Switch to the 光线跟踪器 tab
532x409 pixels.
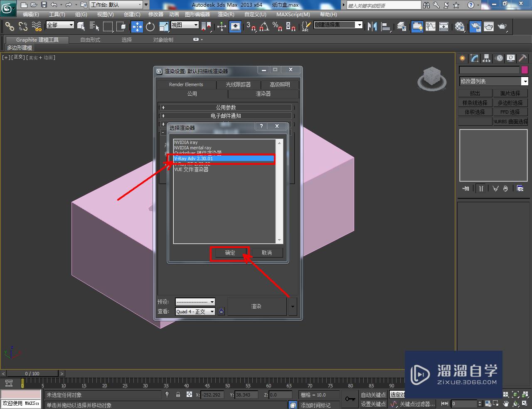(238, 84)
